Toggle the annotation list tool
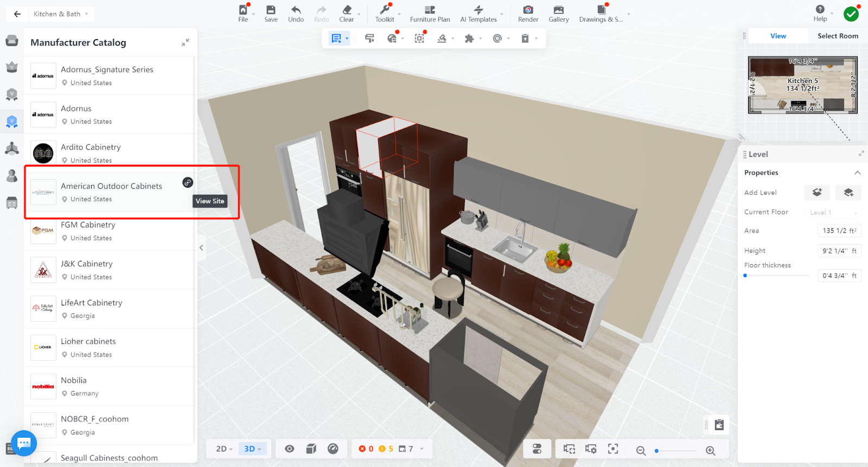The width and height of the screenshot is (868, 467). (x=336, y=39)
